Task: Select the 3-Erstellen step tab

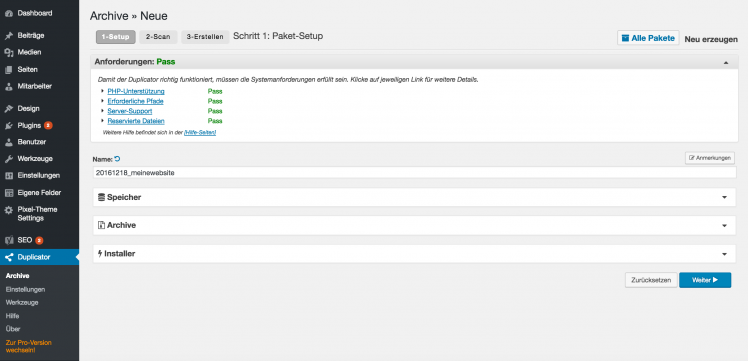Action: (x=205, y=37)
